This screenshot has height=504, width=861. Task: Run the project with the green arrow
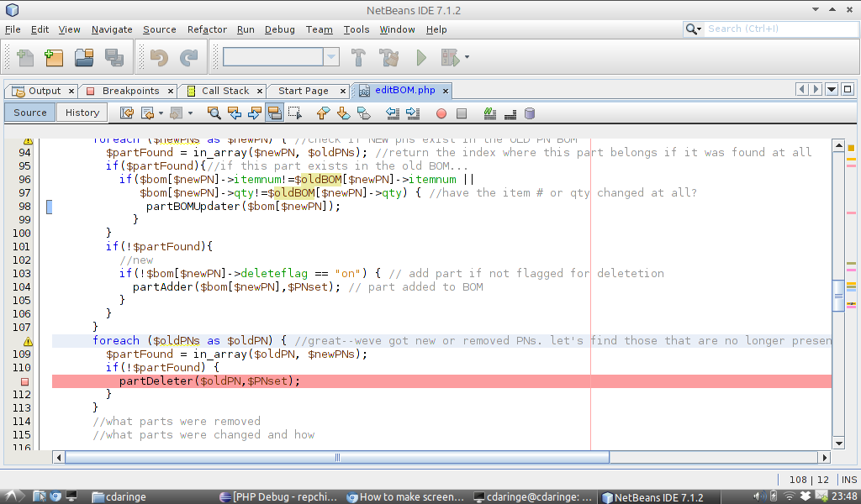click(421, 57)
